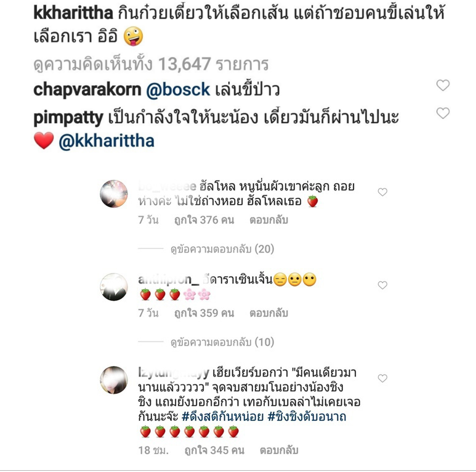Open the pimpatty profile
Image resolution: width=476 pixels, height=472 pixels.
(68, 118)
